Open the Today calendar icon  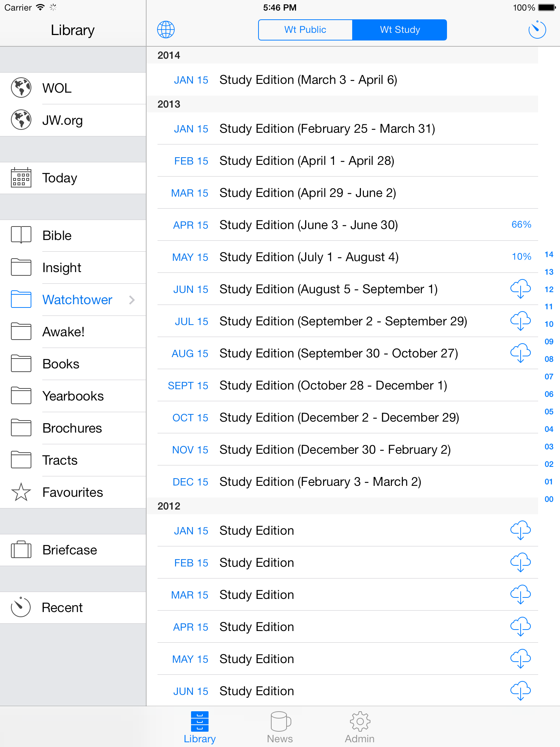(x=21, y=178)
